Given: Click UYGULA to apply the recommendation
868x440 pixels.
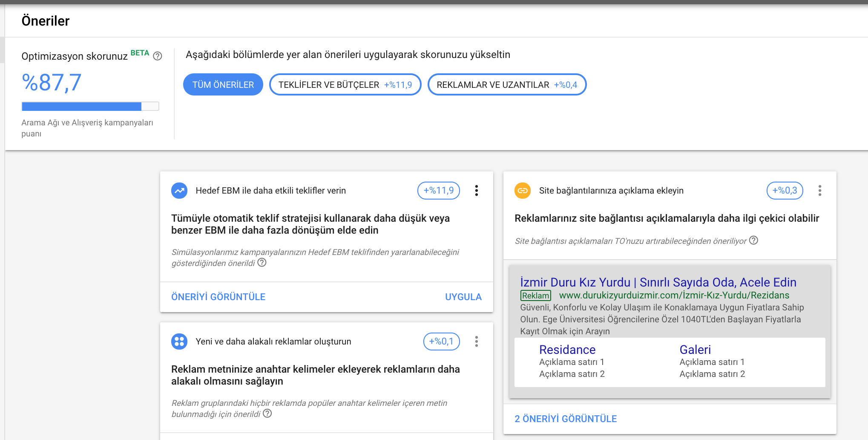Looking at the screenshot, I should pos(463,297).
